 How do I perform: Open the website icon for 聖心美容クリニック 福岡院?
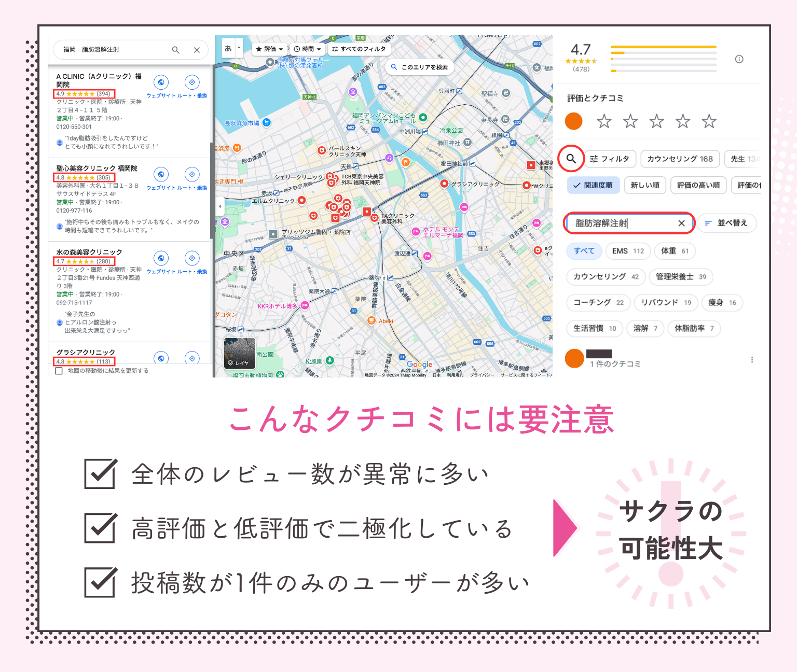click(x=161, y=175)
